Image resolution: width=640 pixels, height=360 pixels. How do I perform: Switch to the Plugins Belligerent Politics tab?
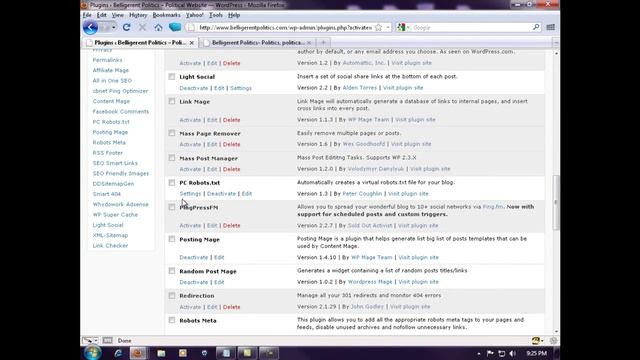tap(140, 42)
